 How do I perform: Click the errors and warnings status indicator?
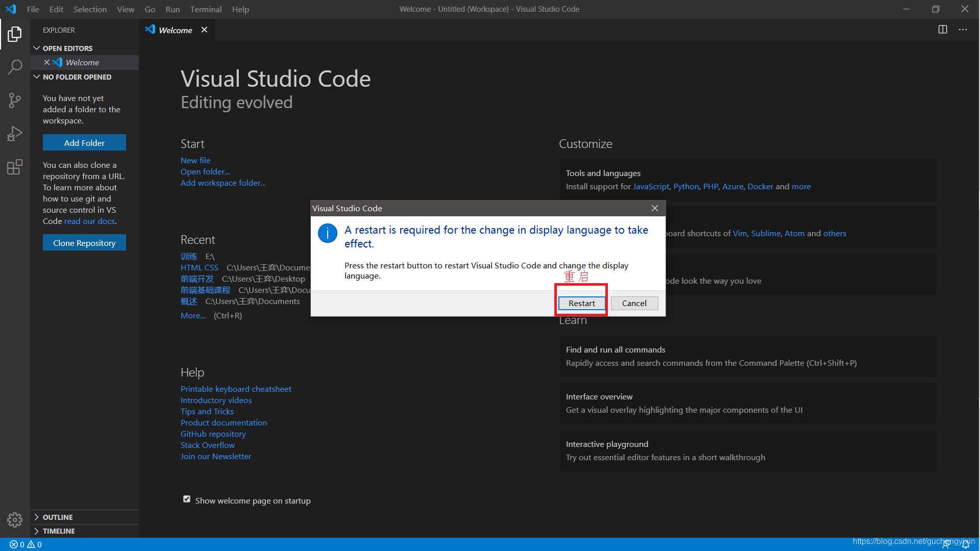[x=26, y=544]
